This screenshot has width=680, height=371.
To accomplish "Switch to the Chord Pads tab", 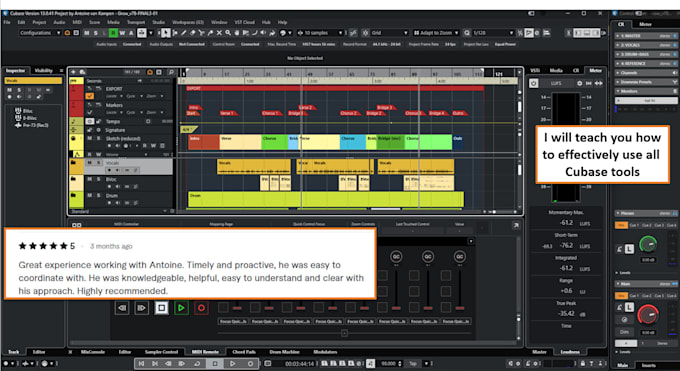I will [x=244, y=352].
